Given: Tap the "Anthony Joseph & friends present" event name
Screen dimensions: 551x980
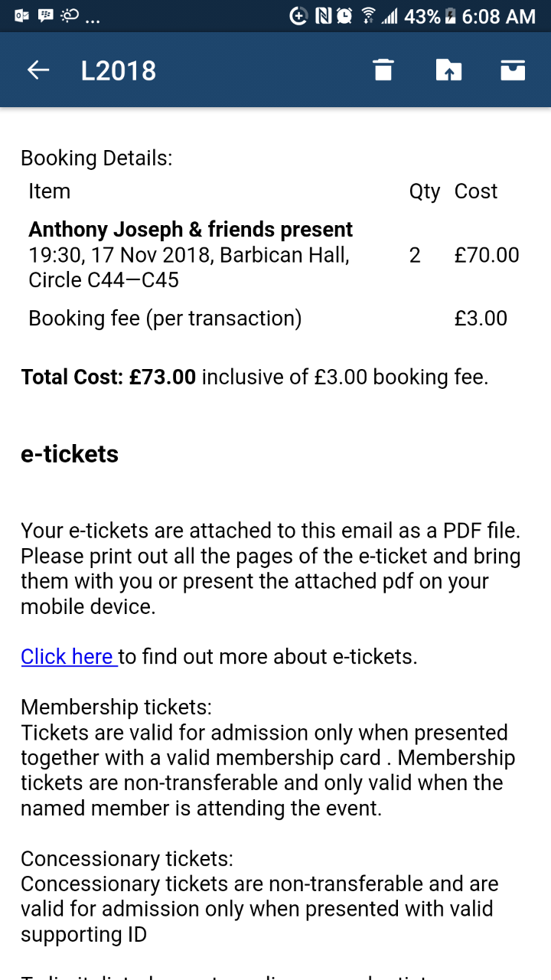Looking at the screenshot, I should [x=191, y=230].
